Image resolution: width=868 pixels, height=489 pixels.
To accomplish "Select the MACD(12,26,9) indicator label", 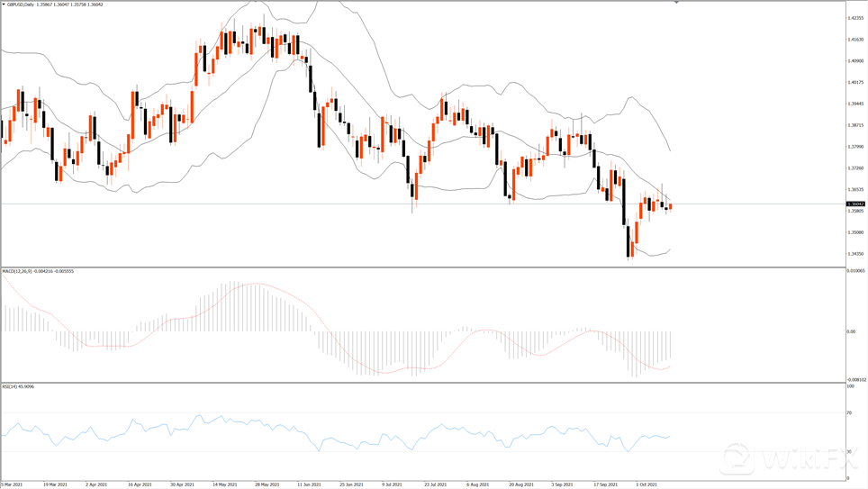I will [x=20, y=271].
